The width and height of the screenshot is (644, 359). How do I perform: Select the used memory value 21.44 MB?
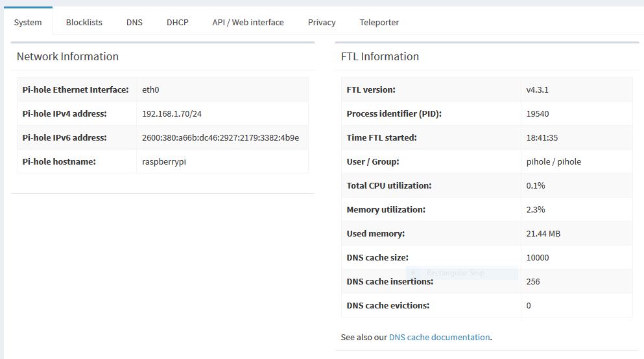[543, 233]
